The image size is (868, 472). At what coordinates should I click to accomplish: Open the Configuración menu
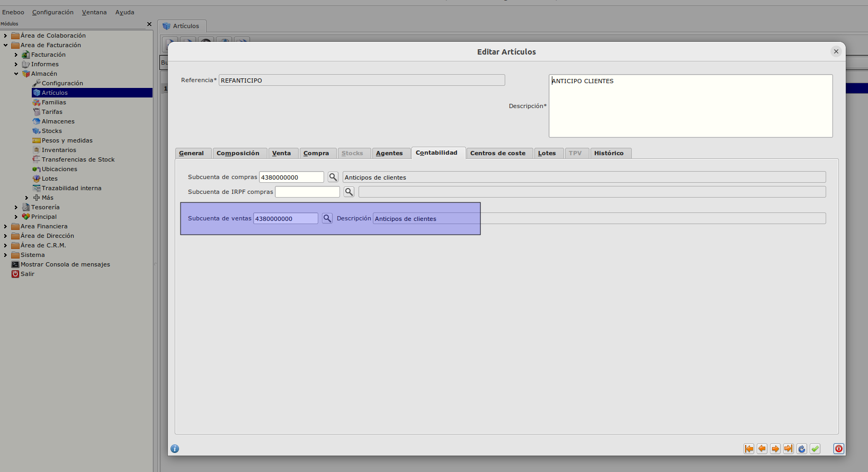click(x=53, y=12)
